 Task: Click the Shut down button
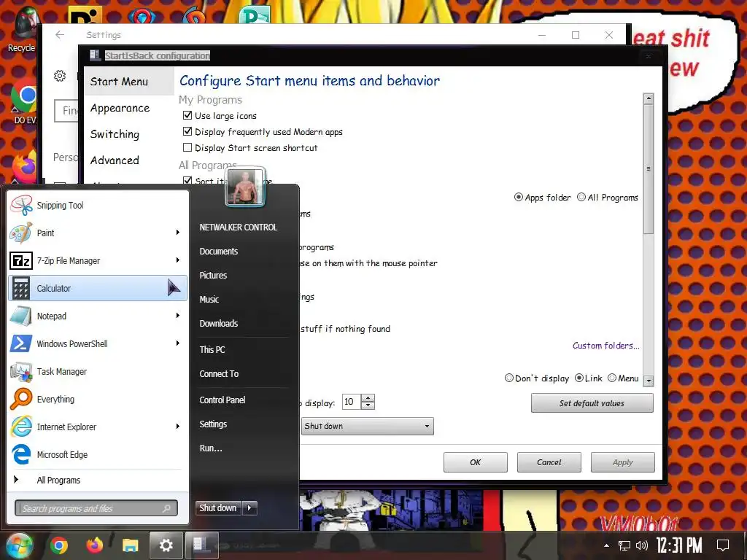tap(218, 508)
